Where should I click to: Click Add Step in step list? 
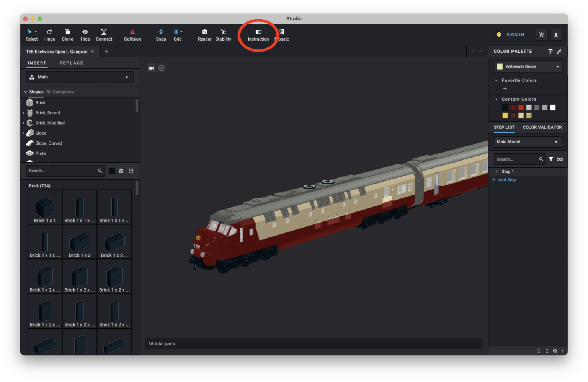(x=506, y=180)
